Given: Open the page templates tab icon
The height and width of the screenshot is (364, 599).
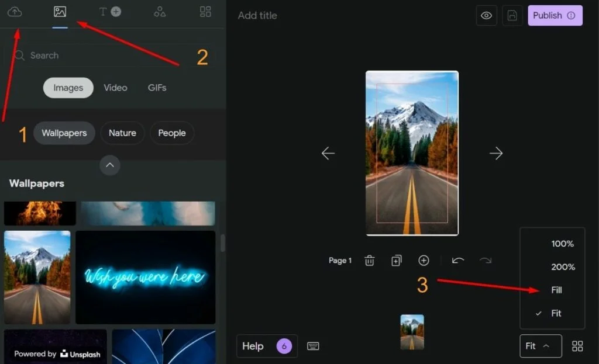Looking at the screenshot, I should (x=205, y=12).
